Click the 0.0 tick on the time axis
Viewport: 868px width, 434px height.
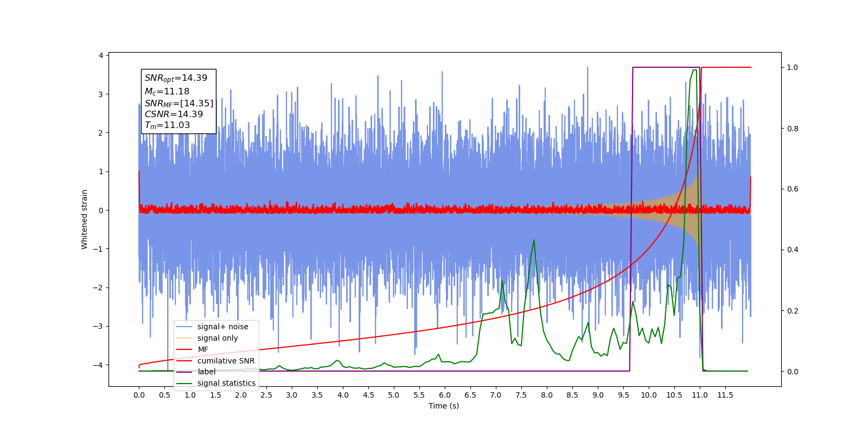[x=139, y=395]
